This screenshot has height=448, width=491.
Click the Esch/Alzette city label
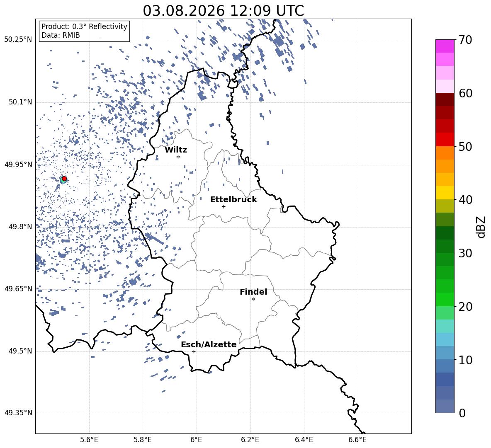tap(209, 344)
